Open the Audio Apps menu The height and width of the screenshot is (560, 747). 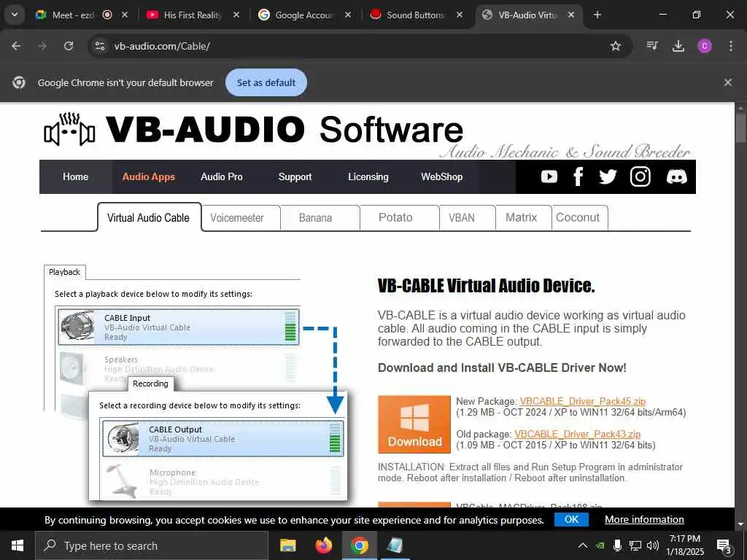[x=149, y=176]
